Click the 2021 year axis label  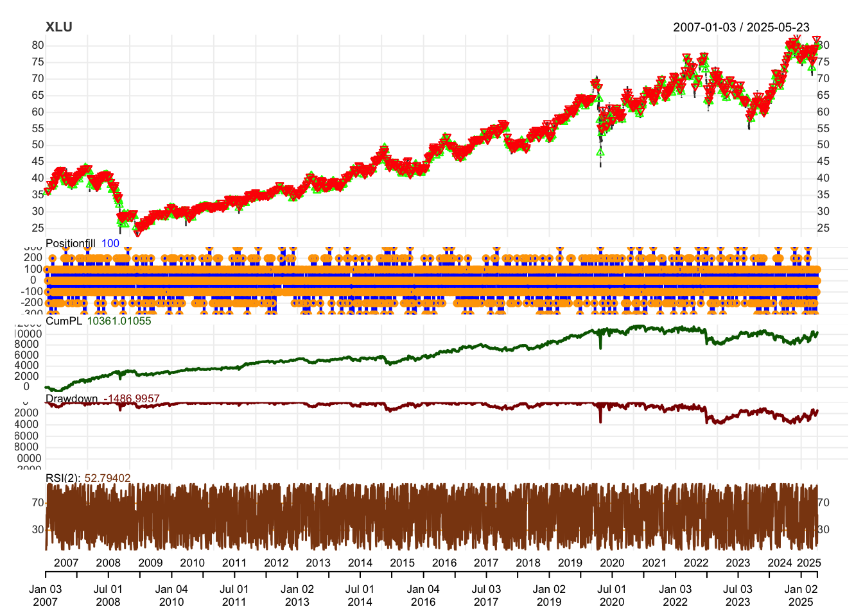(654, 563)
